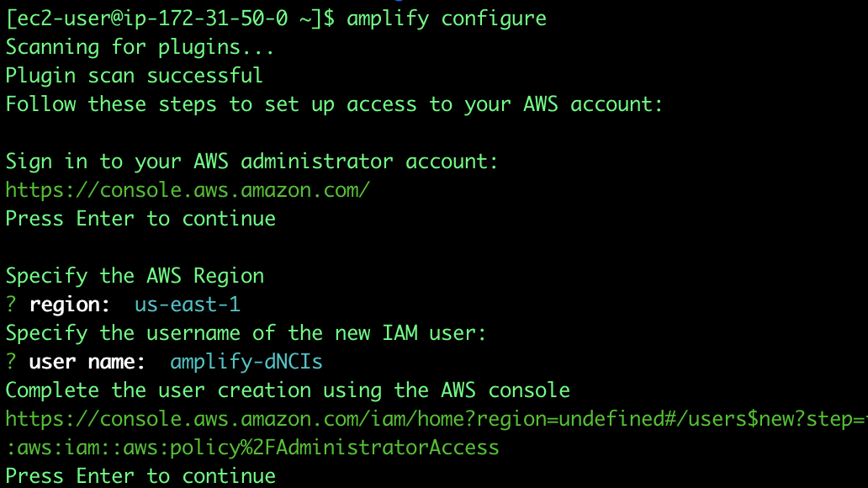The image size is (868, 488).
Task: Click the "Plugin scan successful" line
Action: click(x=134, y=76)
